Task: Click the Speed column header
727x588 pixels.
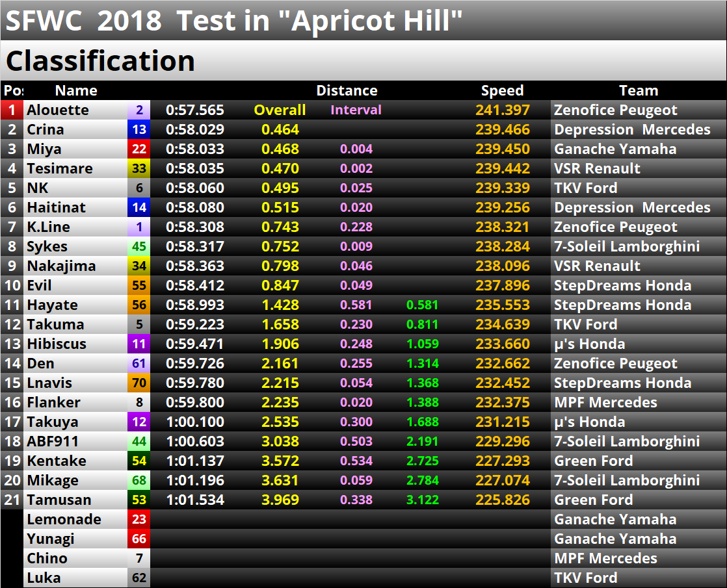Action: tap(502, 90)
